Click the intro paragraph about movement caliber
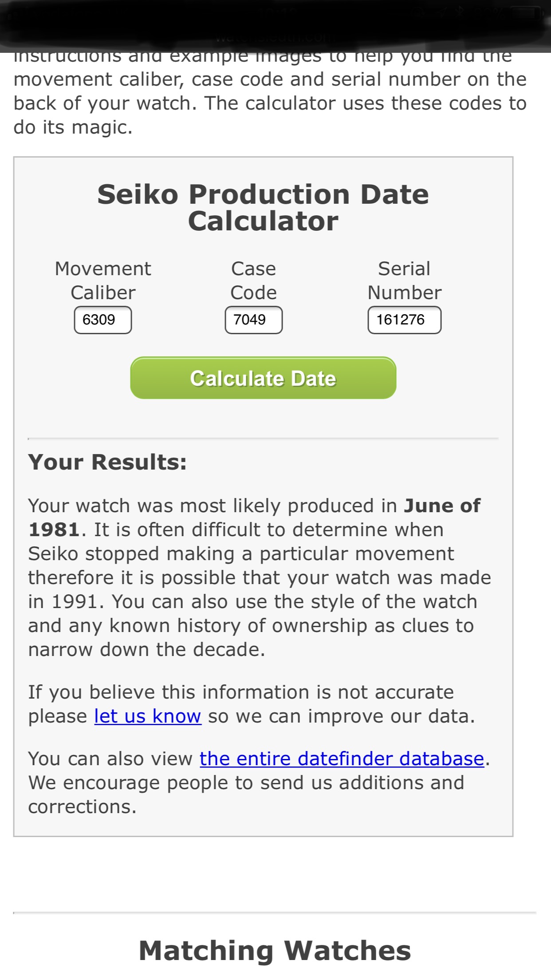This screenshot has width=551, height=980. [270, 103]
